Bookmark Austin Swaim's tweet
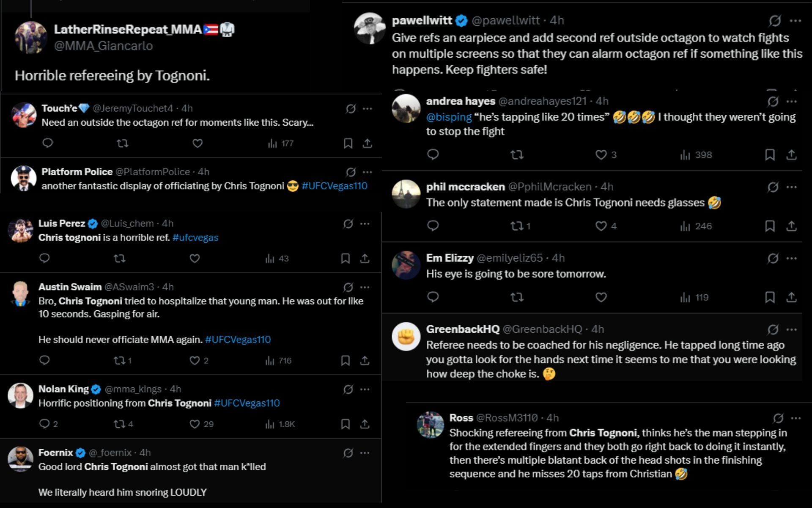Screen dimensions: 812x508 [x=346, y=360]
